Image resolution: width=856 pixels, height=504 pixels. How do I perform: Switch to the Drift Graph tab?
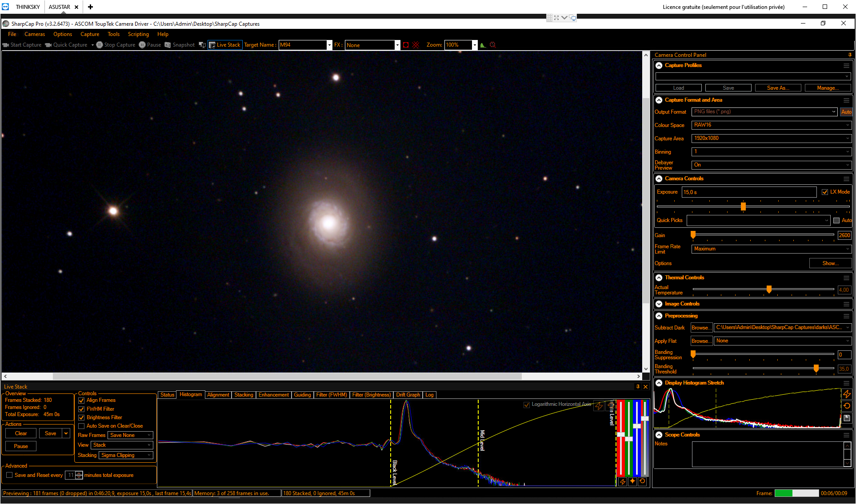[408, 395]
